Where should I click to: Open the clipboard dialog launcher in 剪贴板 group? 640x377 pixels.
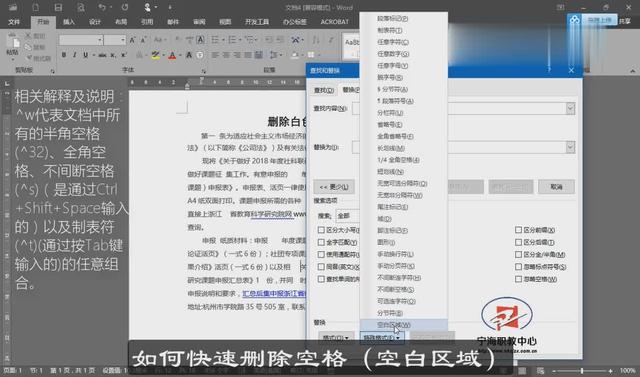click(52, 71)
